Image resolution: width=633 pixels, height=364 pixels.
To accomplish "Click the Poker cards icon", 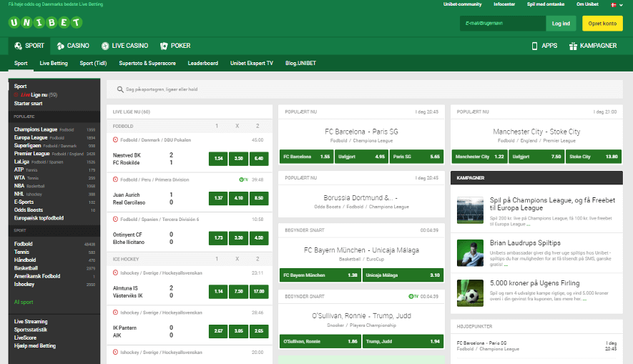I will 164,46.
